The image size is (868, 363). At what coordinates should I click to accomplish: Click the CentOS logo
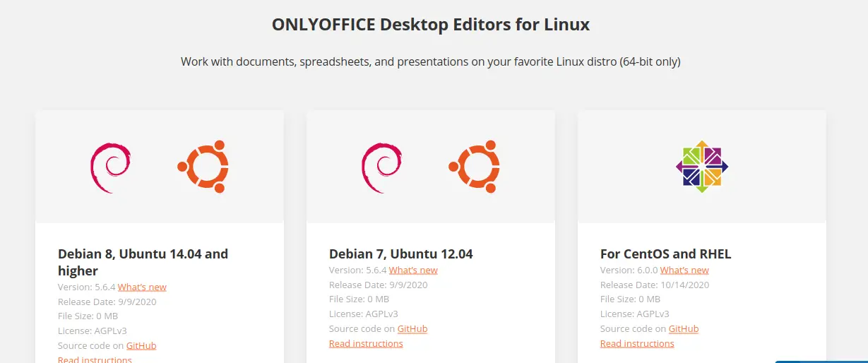coord(702,167)
